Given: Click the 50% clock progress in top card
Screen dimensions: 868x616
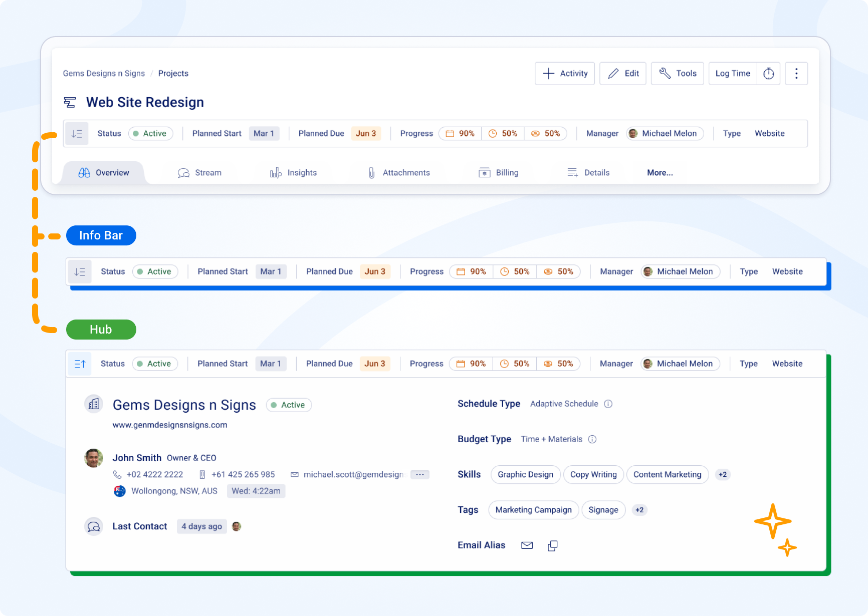Looking at the screenshot, I should click(503, 134).
